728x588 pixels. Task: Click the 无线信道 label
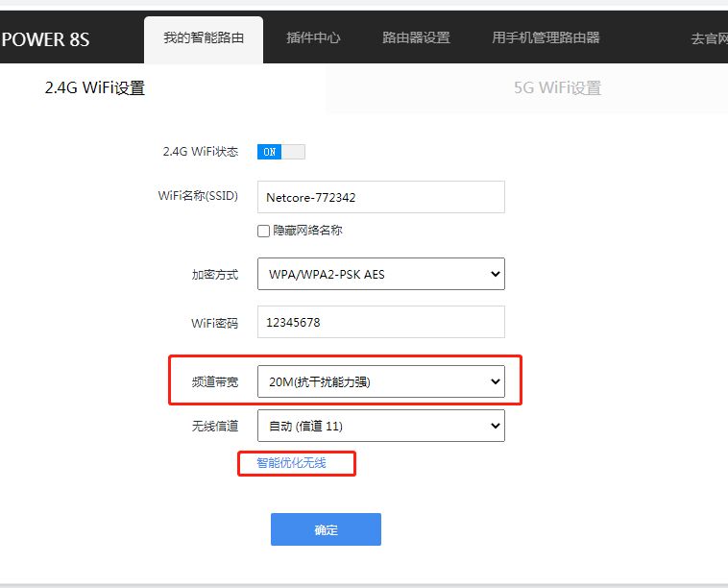[215, 426]
